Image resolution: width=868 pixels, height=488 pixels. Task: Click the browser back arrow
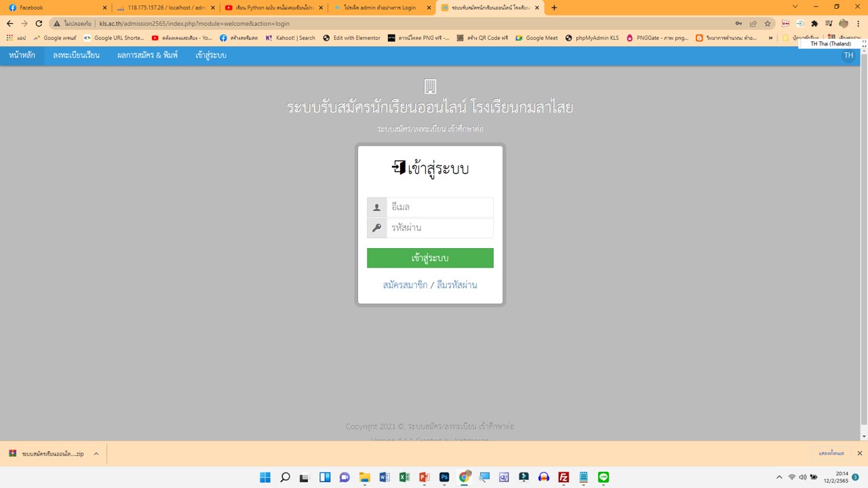(9, 23)
